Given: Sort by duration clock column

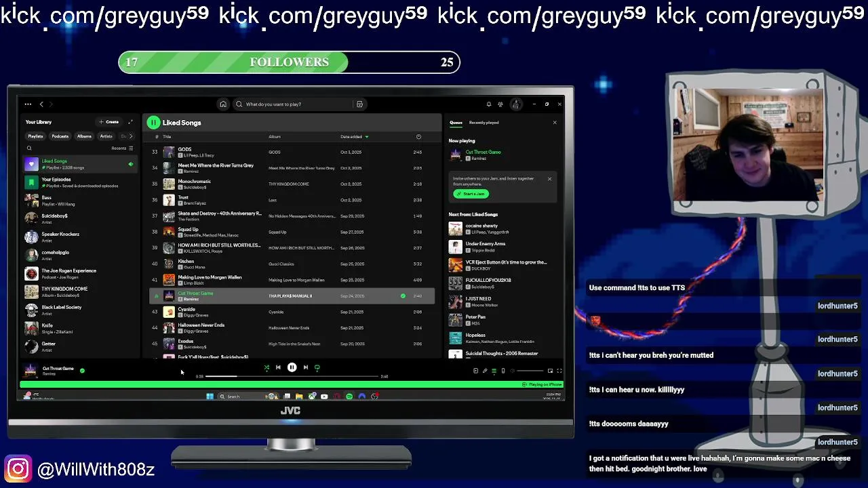Looking at the screenshot, I should click(418, 137).
